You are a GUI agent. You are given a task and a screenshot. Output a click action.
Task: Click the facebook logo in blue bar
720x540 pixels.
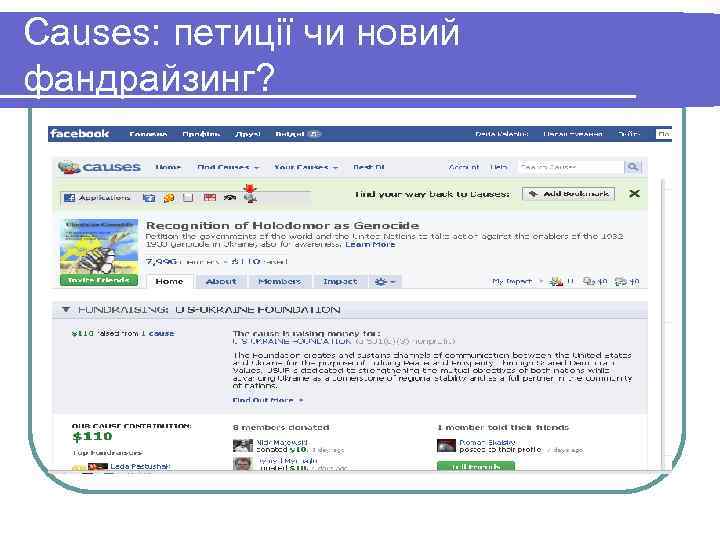pos(79,134)
